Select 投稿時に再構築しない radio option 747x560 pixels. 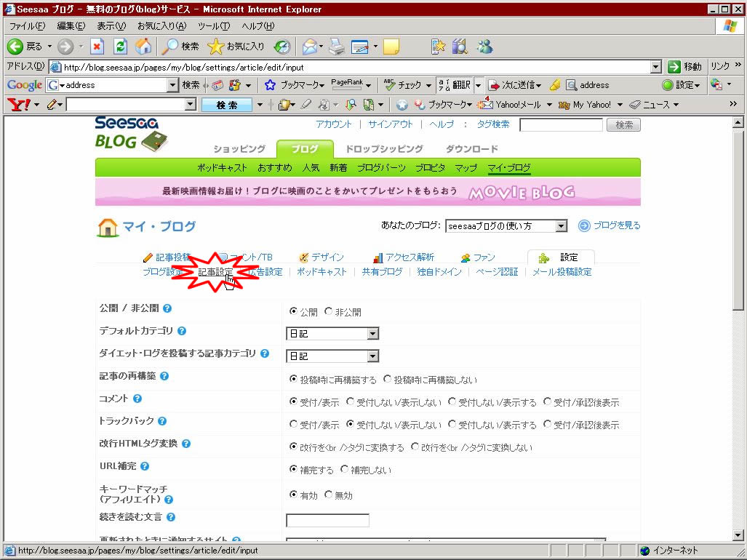click(388, 379)
